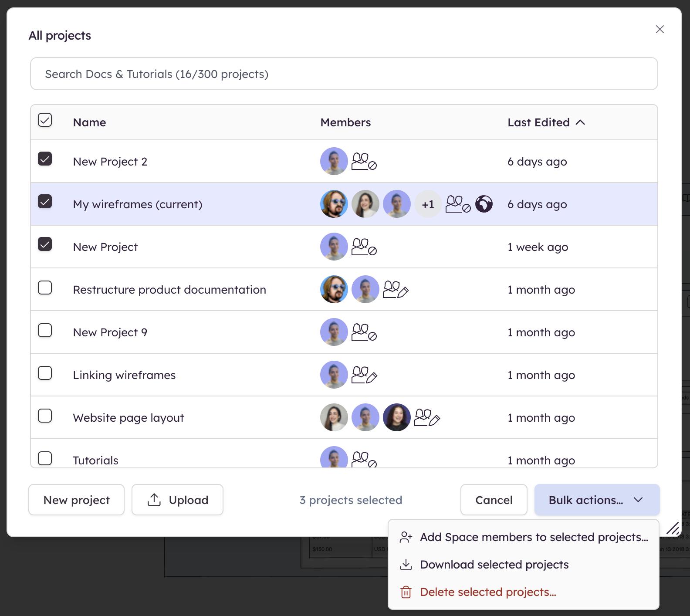Click the first avatar in Website page layout row
Screen dimensions: 690x616
(x=334, y=417)
